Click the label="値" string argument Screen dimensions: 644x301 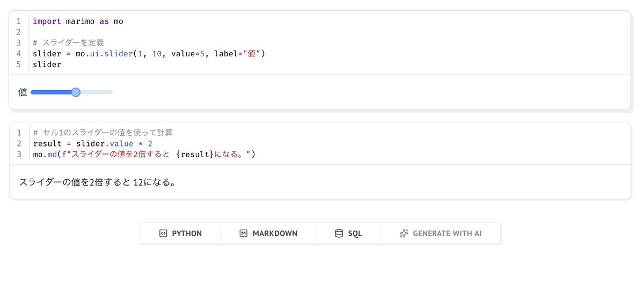(238, 54)
